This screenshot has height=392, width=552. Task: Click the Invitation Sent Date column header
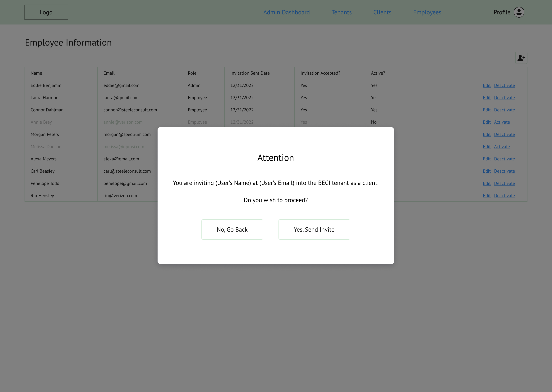coord(250,73)
